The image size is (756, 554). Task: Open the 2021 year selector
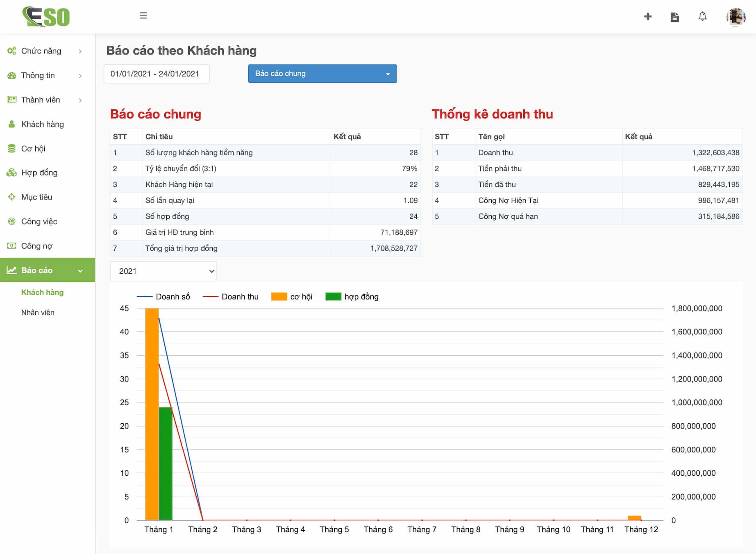163,271
